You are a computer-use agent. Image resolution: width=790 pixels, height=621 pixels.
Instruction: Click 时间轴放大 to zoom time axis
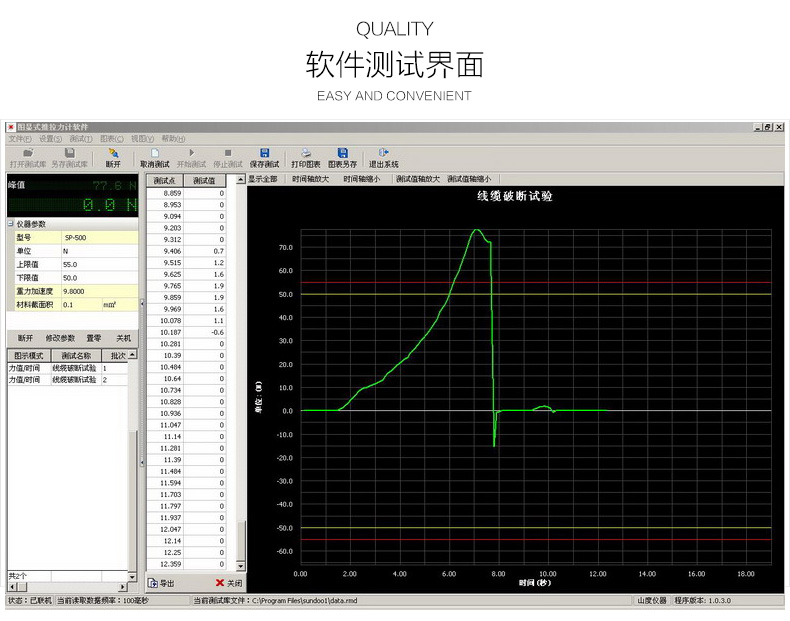(311, 179)
